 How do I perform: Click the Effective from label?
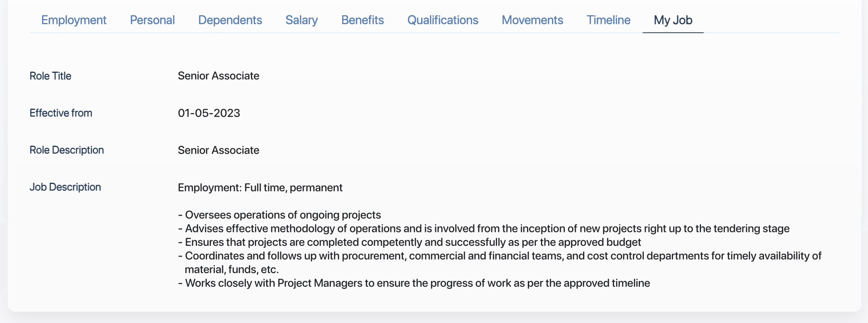click(61, 113)
